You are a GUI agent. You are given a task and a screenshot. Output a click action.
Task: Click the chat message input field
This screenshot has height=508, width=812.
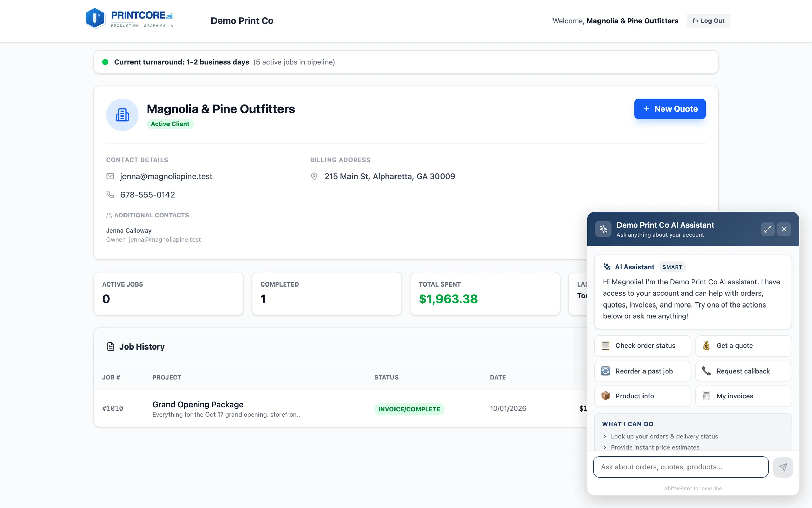pos(681,467)
